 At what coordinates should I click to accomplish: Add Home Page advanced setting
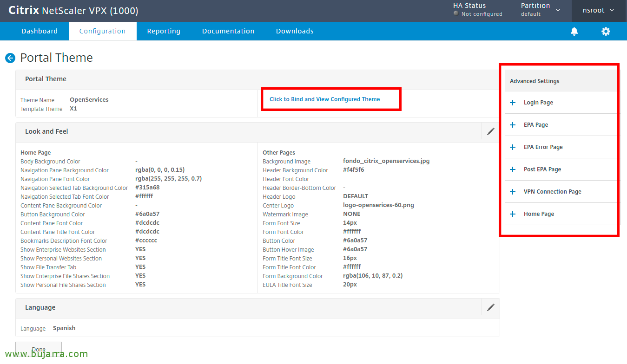pos(561,214)
